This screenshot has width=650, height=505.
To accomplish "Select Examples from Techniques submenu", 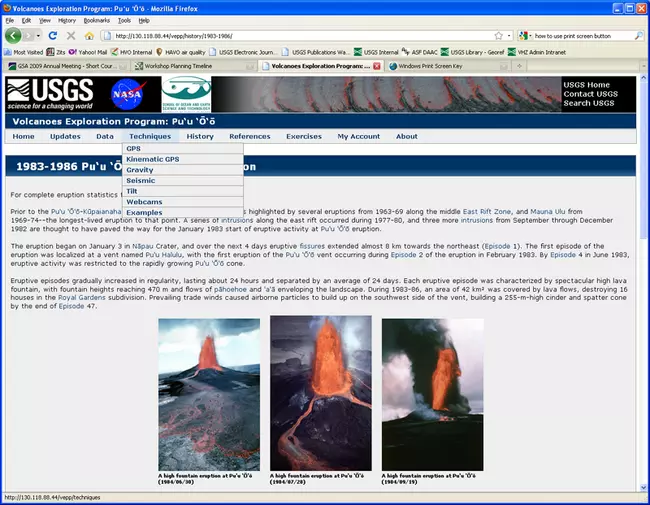I will pyautogui.click(x=183, y=212).
